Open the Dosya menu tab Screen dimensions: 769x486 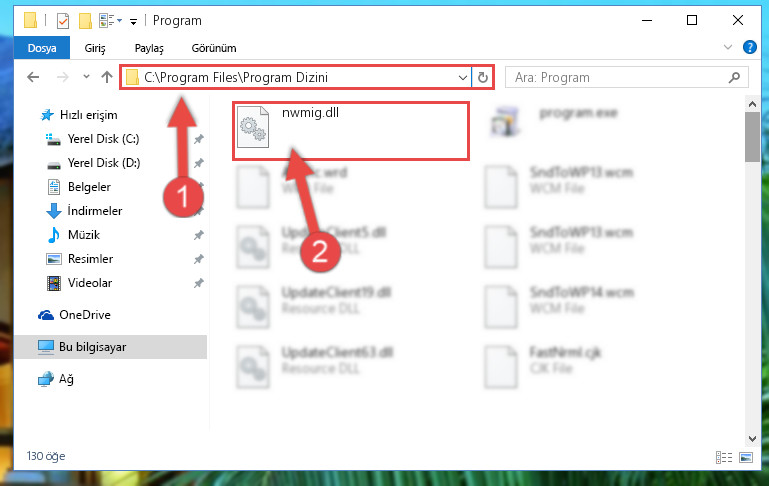[42, 48]
